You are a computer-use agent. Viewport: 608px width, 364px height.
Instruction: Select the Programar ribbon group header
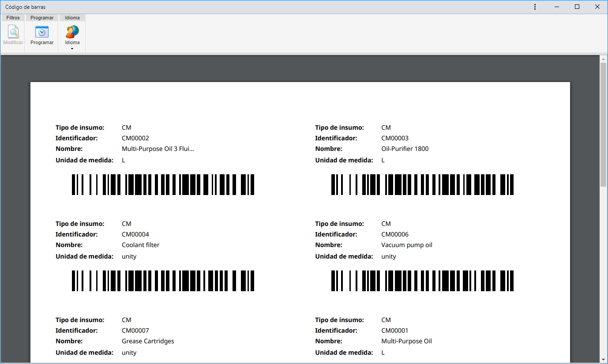[x=42, y=18]
